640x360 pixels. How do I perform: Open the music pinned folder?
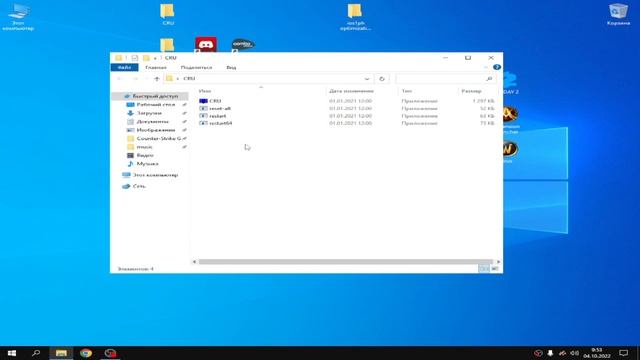(x=144, y=147)
